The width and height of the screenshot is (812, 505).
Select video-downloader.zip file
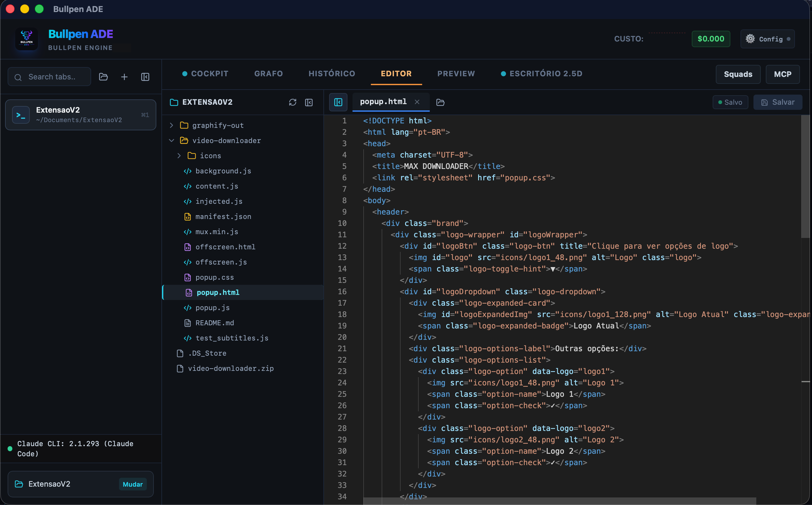pos(231,368)
